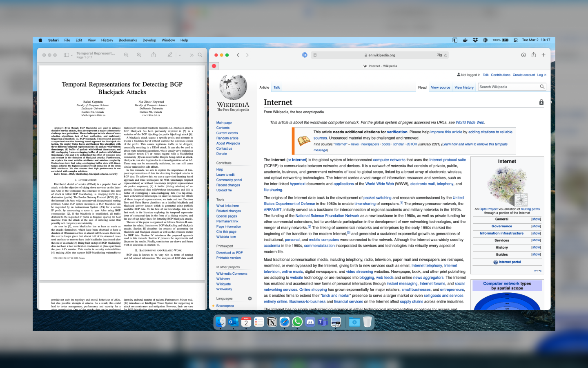Image resolution: width=588 pixels, height=368 pixels.
Task: Click the World Wide Web hatnote link
Action: [470, 122]
